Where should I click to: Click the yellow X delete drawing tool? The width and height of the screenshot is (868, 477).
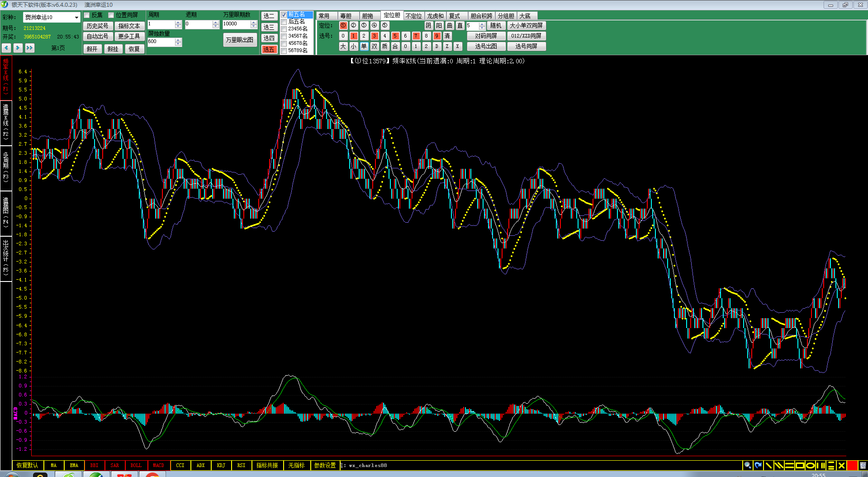[x=841, y=465]
